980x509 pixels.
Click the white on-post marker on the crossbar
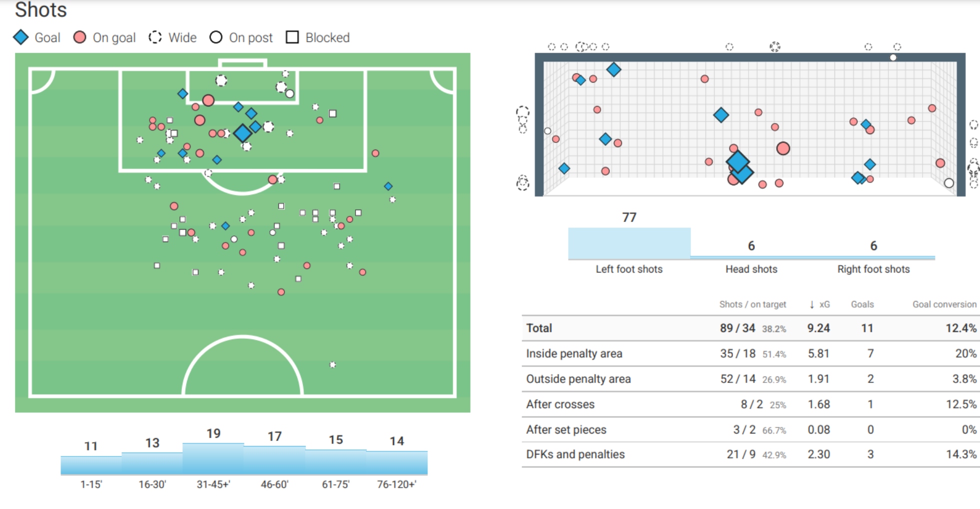pos(893,57)
